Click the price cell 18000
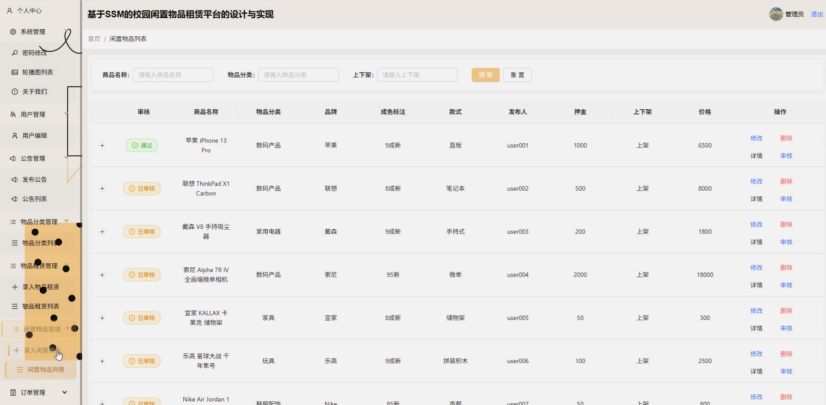 [x=705, y=275]
